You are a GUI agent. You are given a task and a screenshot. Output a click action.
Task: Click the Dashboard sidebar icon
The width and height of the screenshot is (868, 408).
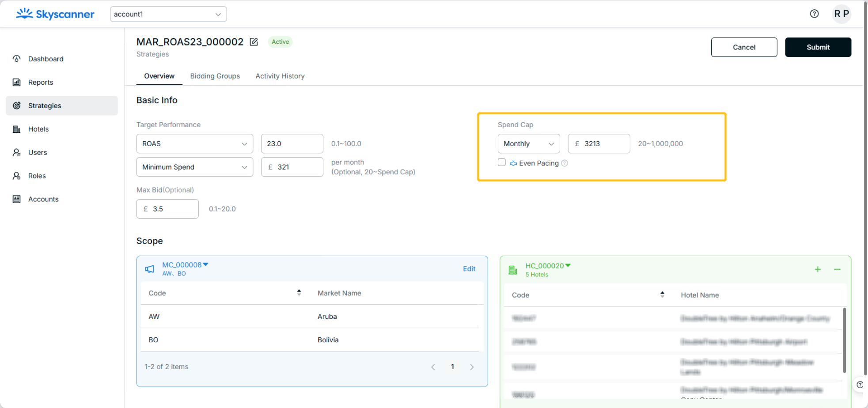(x=17, y=59)
